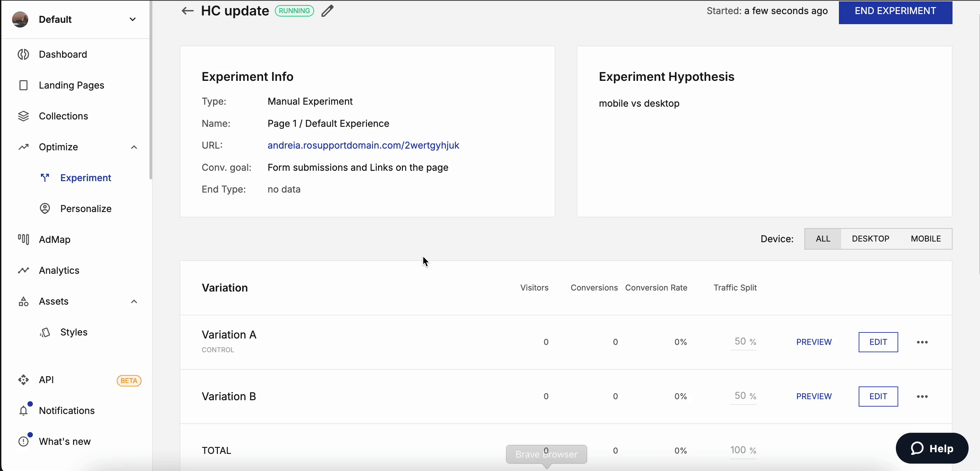
Task: Click the END EXPERIMENT button
Action: click(895, 11)
